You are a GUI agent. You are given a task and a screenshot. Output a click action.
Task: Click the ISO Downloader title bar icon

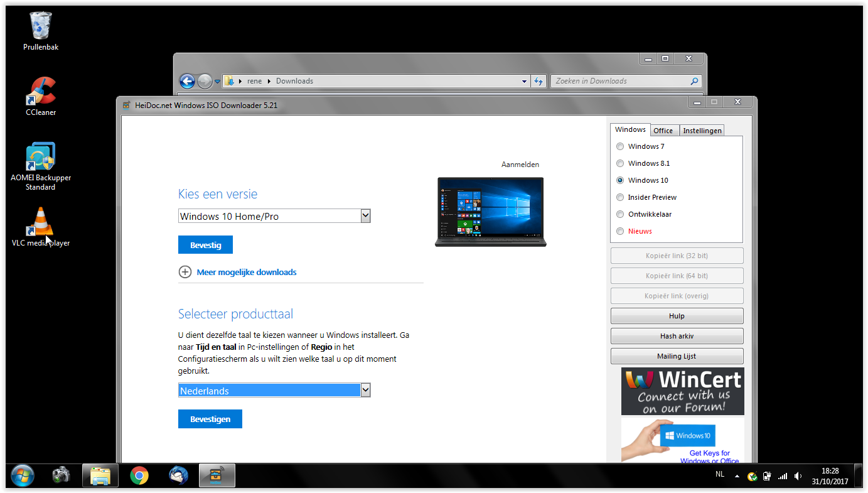click(x=126, y=105)
